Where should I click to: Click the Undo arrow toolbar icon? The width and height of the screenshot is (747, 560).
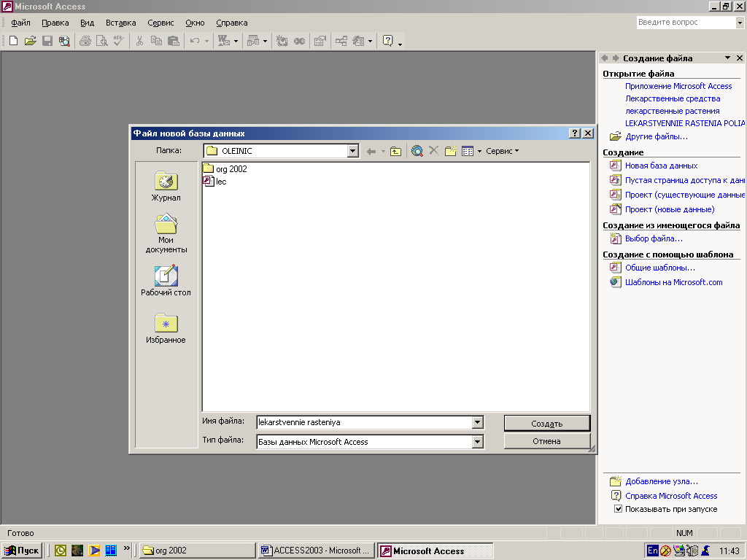point(194,41)
